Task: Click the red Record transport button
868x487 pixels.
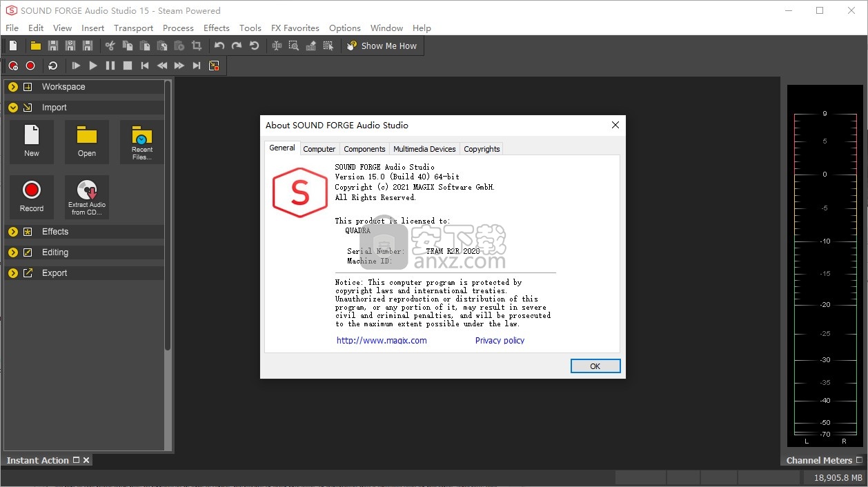Action: [30, 66]
